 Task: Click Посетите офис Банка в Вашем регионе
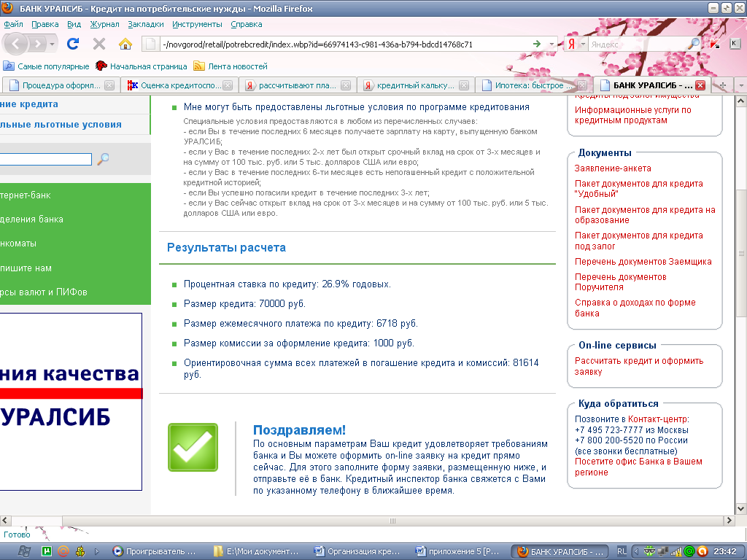[638, 467]
